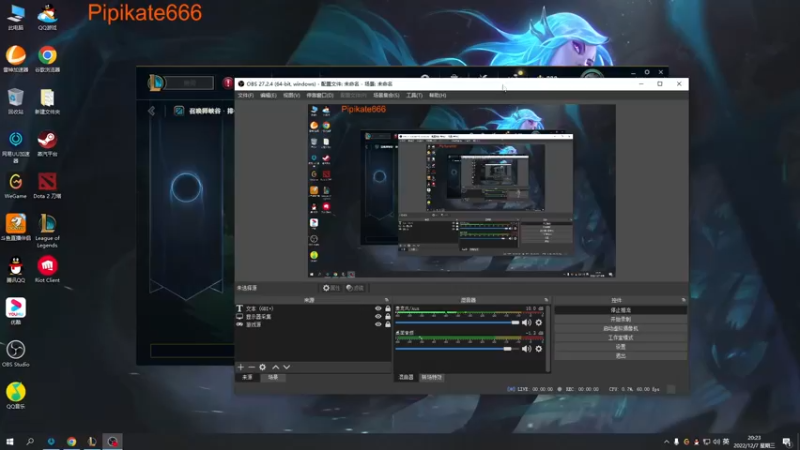Open source properties gear in sources toolbar
The height and width of the screenshot is (450, 800).
pyautogui.click(x=262, y=367)
